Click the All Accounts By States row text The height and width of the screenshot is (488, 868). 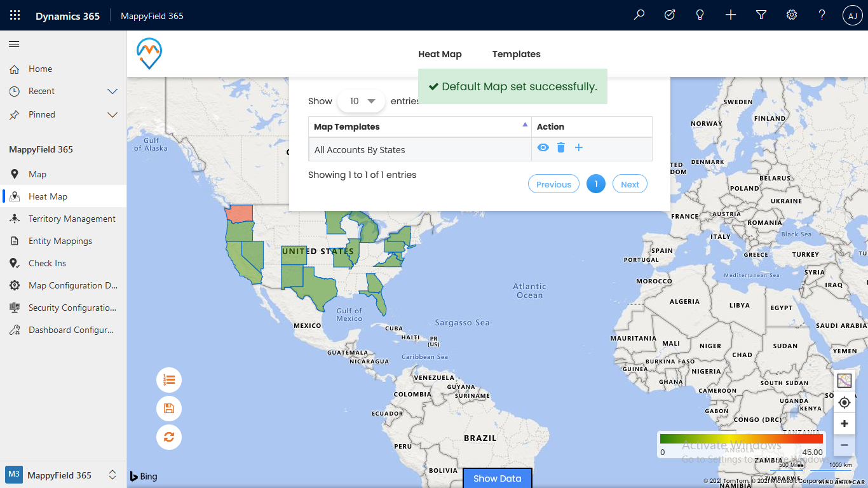(360, 150)
